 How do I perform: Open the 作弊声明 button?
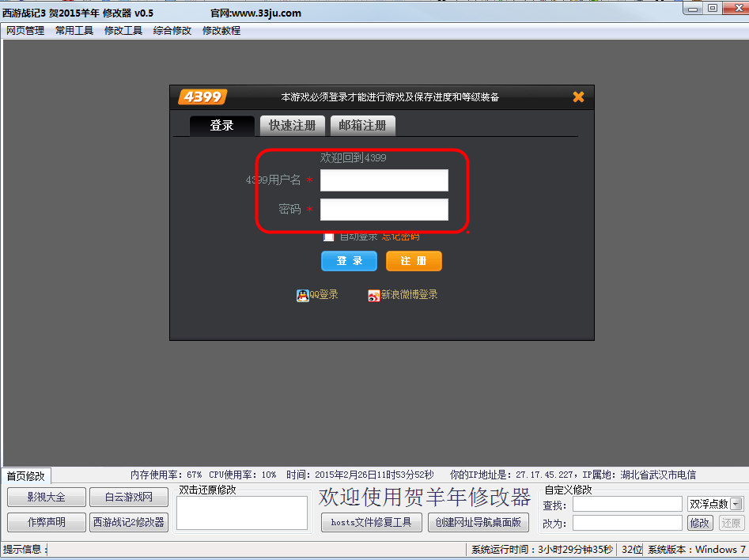pos(47,522)
